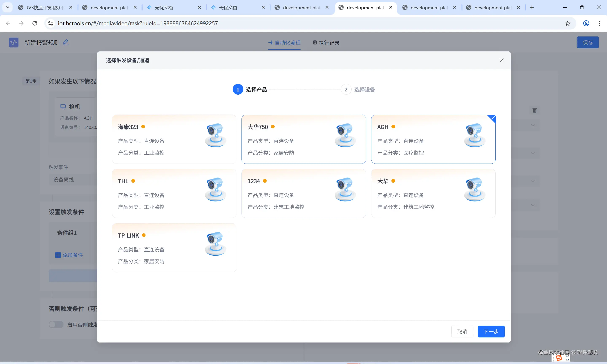Toggle the 启用否则触发 switch
The image size is (607, 364).
click(x=56, y=325)
